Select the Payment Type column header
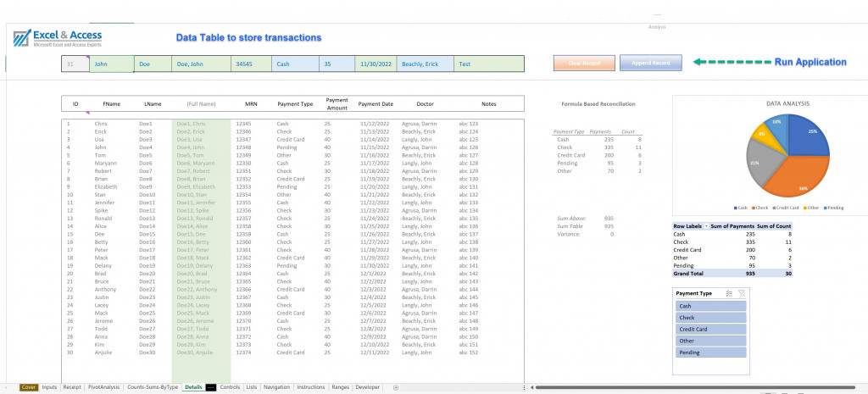Viewport: 868px width, 394px height. coord(295,103)
